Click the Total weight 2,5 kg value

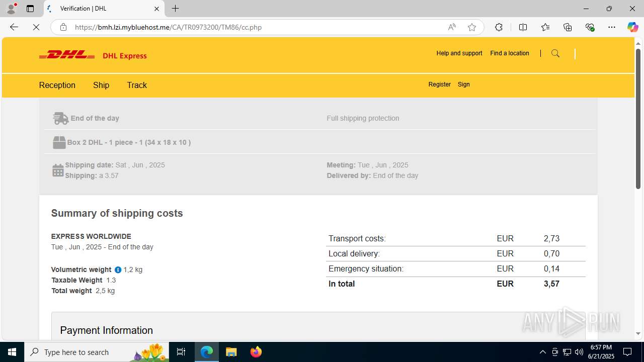pos(105,291)
